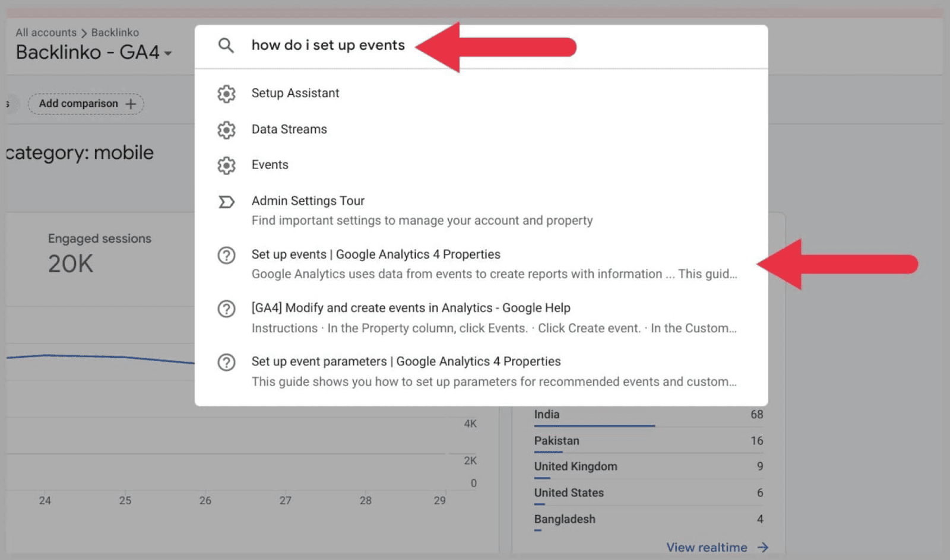Click the question mark icon for GA4 Modify events
950x560 pixels.
[x=226, y=308]
